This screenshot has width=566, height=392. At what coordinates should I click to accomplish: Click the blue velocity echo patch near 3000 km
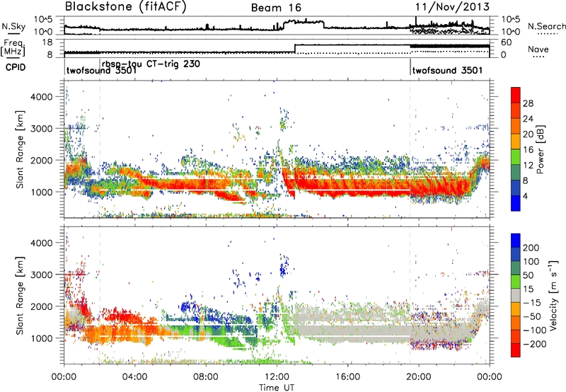coord(284,268)
